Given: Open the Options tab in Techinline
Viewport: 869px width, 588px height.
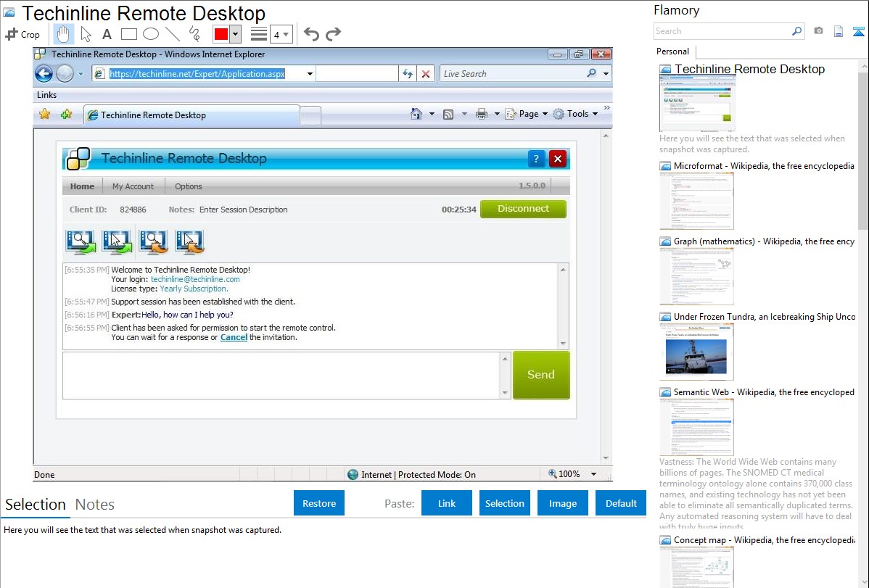Looking at the screenshot, I should (x=189, y=186).
